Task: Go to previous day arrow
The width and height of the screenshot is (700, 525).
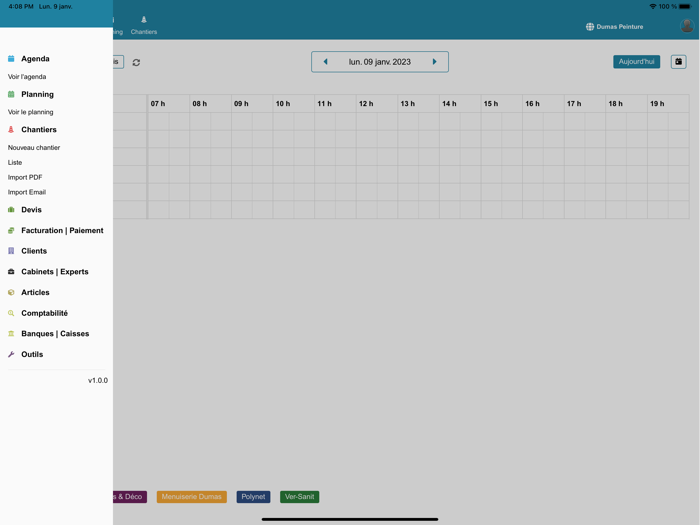Action: (325, 62)
